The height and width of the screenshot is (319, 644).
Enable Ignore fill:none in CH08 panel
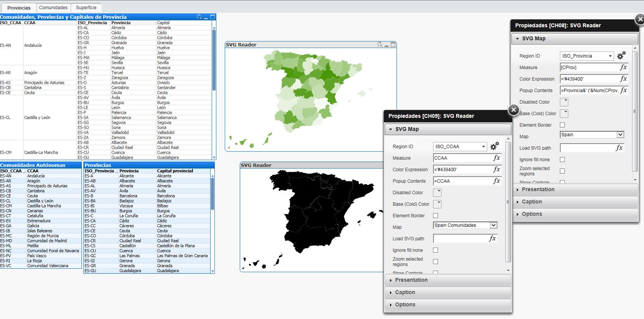pyautogui.click(x=562, y=159)
